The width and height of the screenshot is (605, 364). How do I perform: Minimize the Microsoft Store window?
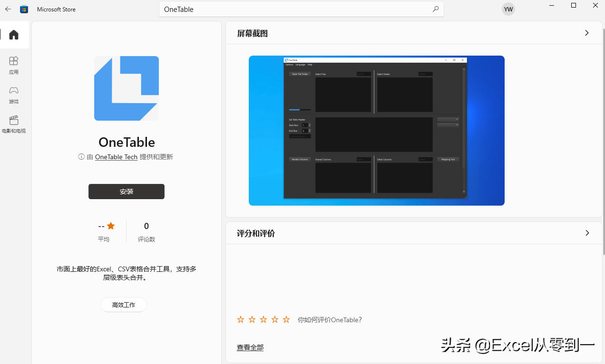[552, 6]
